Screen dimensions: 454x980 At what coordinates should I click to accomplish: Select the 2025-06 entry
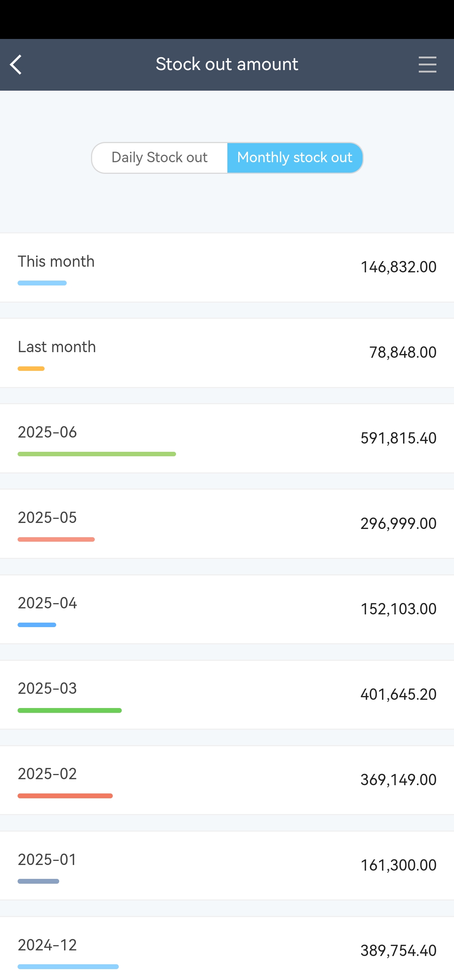(x=227, y=438)
